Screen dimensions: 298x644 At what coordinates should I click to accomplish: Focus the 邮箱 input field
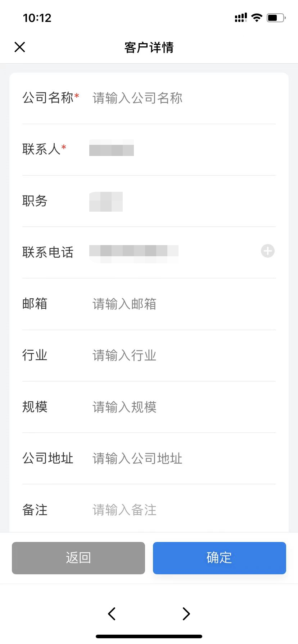click(x=180, y=304)
